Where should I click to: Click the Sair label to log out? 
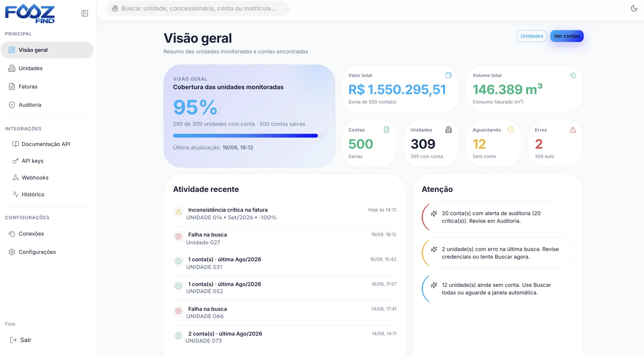pyautogui.click(x=26, y=340)
